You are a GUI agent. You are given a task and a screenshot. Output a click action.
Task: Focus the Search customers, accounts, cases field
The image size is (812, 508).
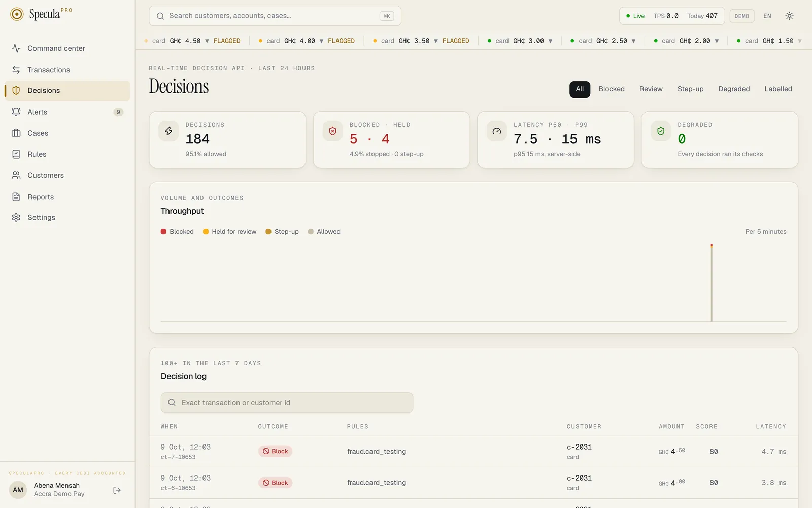[x=275, y=16]
